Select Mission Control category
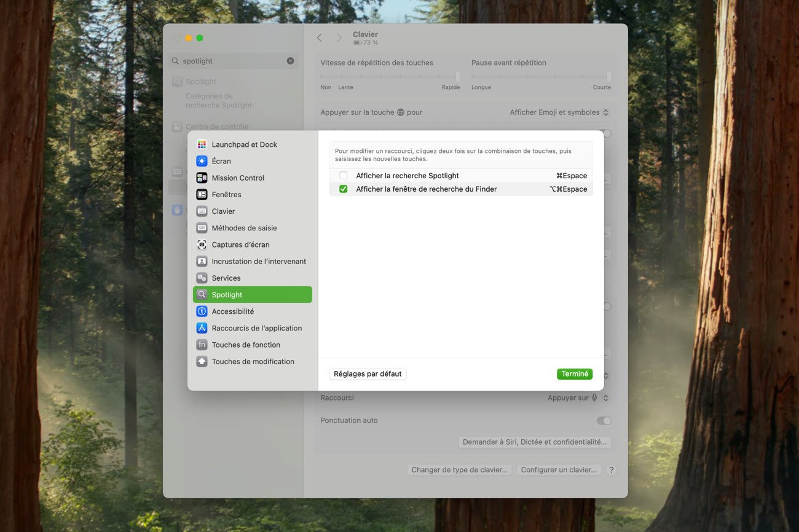This screenshot has width=799, height=532. pyautogui.click(x=253, y=178)
